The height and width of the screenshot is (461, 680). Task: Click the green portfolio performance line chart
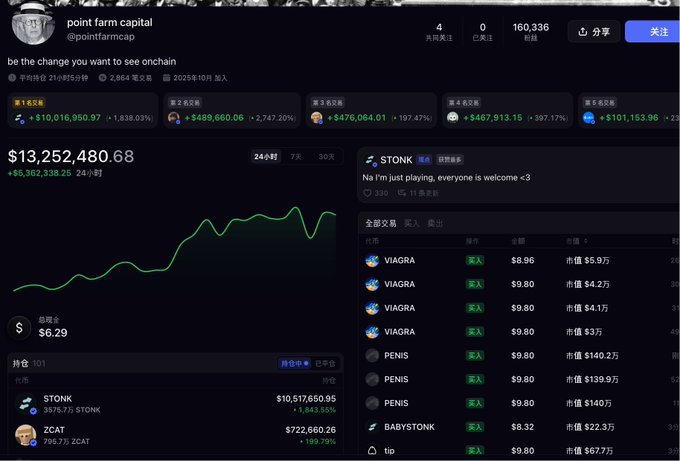[x=175, y=249]
